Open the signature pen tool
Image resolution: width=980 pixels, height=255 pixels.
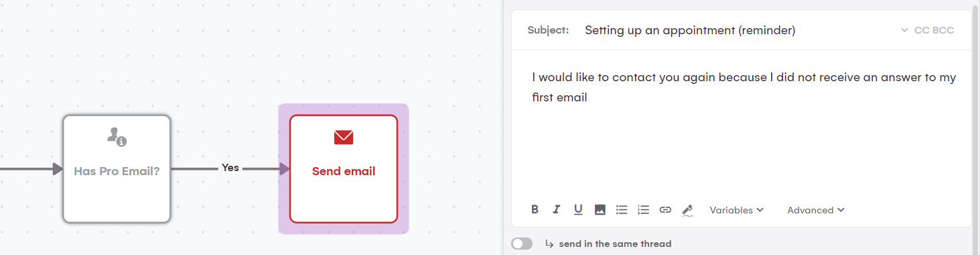(687, 210)
